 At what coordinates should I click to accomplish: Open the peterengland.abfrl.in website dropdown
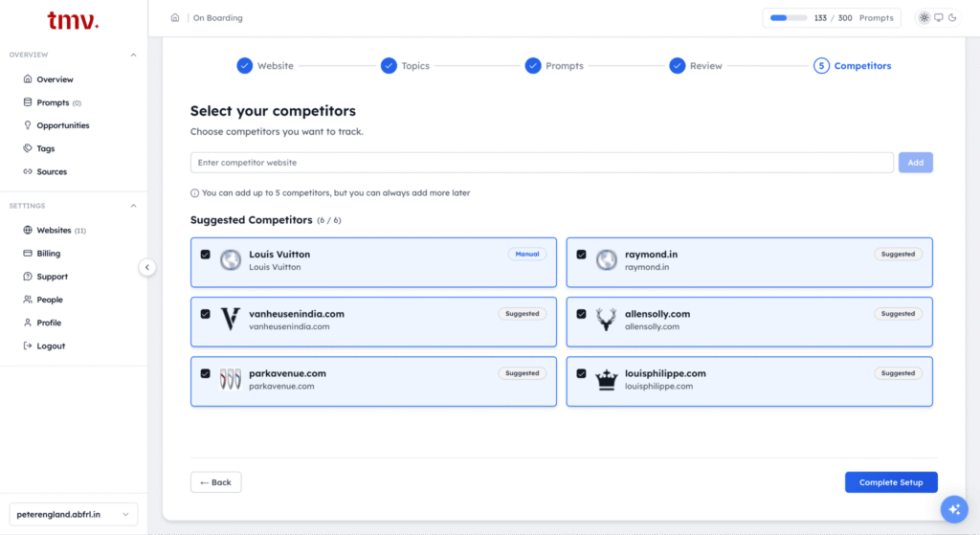73,514
